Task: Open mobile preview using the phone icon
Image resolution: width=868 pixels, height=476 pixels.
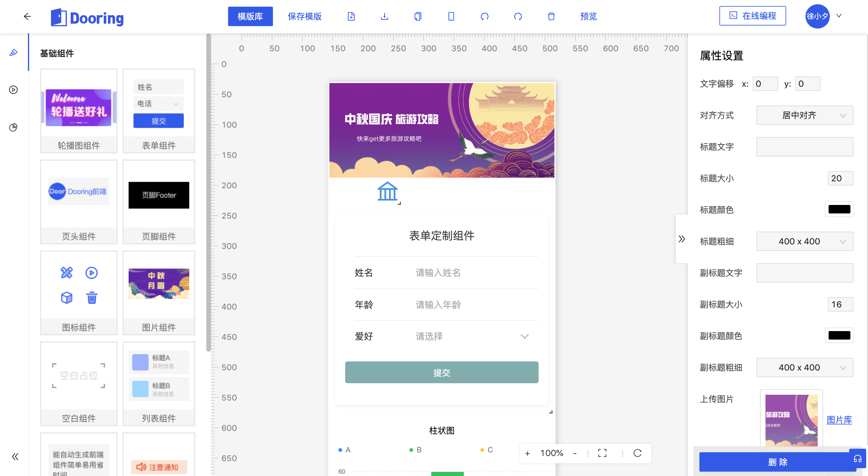Action: (x=452, y=16)
